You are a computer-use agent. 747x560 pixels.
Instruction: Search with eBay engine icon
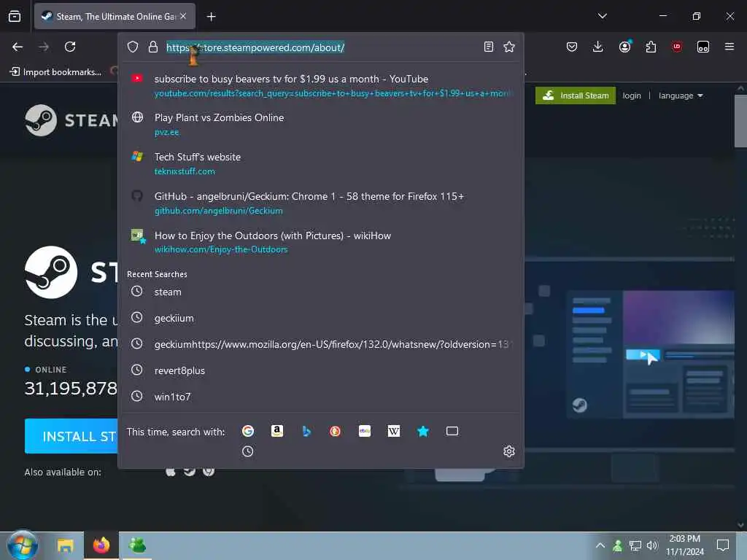tap(365, 431)
